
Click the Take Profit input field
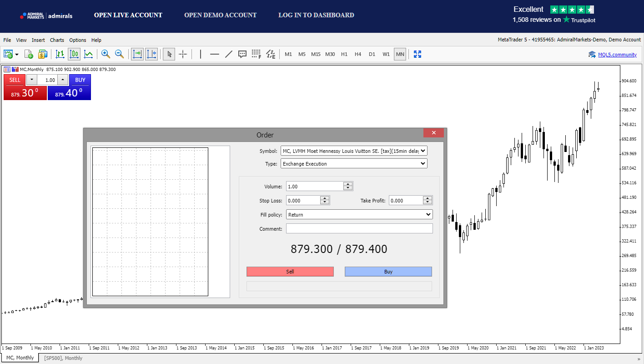coord(406,200)
